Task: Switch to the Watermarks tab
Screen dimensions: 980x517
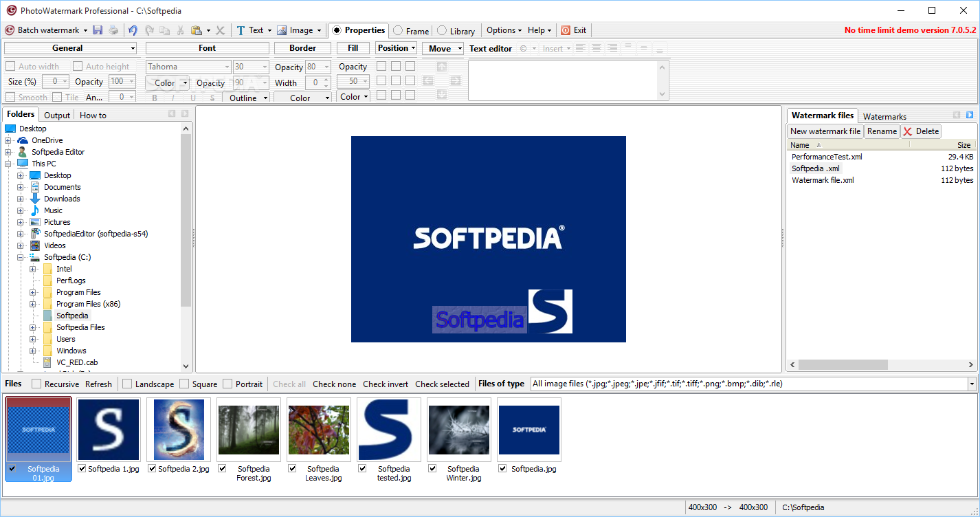Action: point(884,117)
